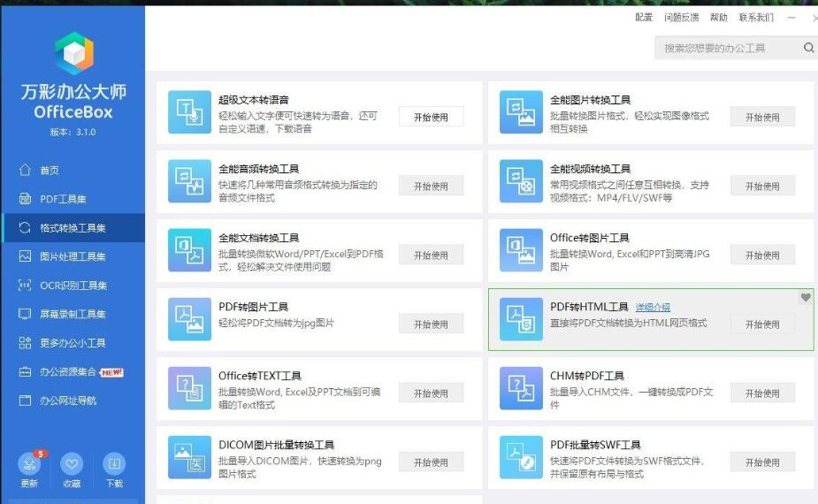Open PDF转图片工具 icon
This screenshot has width=818, height=504.
click(x=189, y=319)
